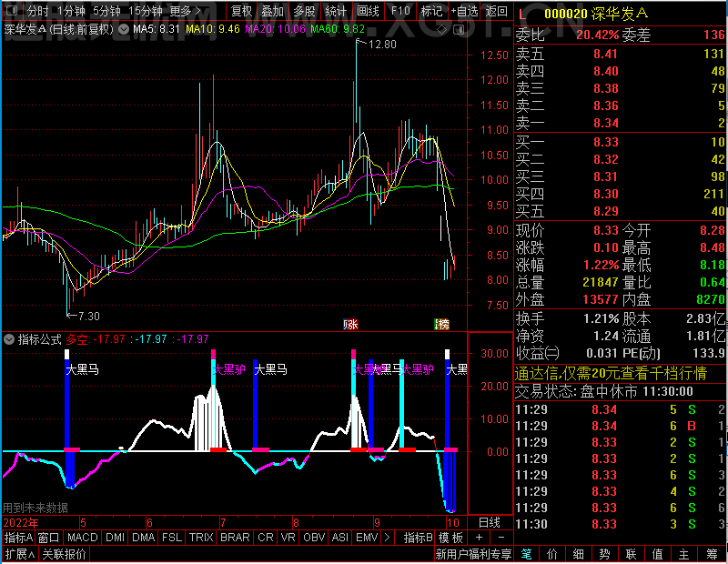Open the 复权 adjustment menu
The width and height of the screenshot is (728, 564).
point(241,11)
